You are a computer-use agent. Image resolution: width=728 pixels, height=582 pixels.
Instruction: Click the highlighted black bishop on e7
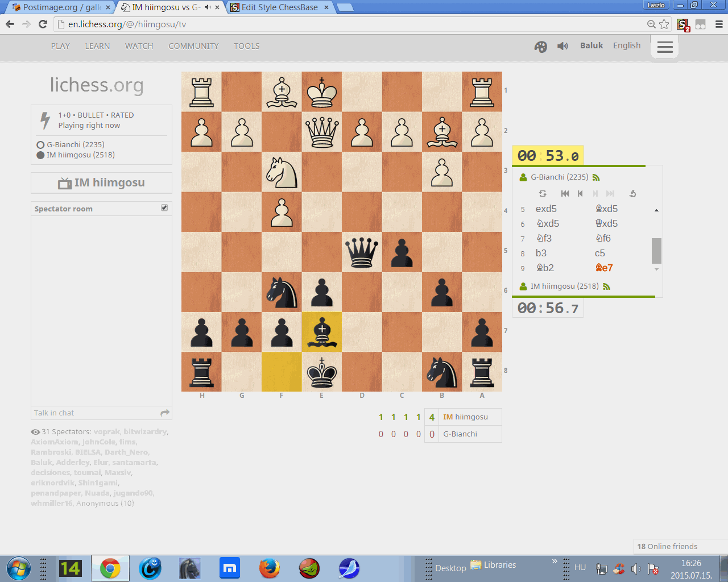tap(322, 332)
